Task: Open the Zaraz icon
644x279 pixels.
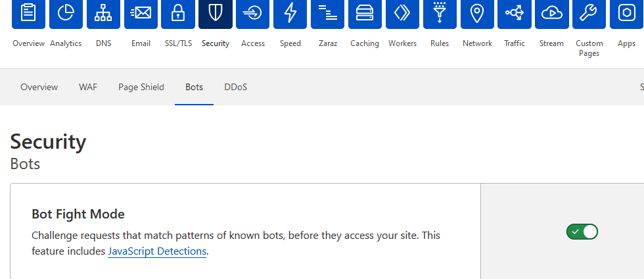Action: pos(327,13)
